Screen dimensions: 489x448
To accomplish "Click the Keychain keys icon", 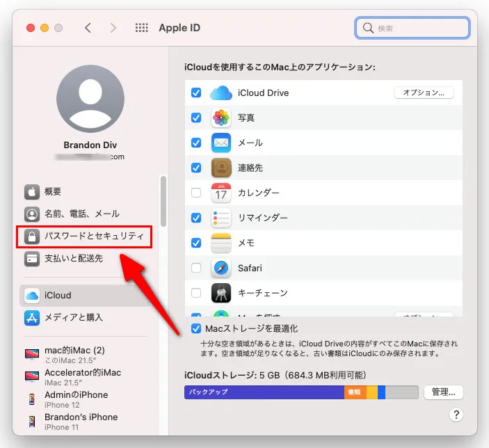I will click(x=221, y=293).
